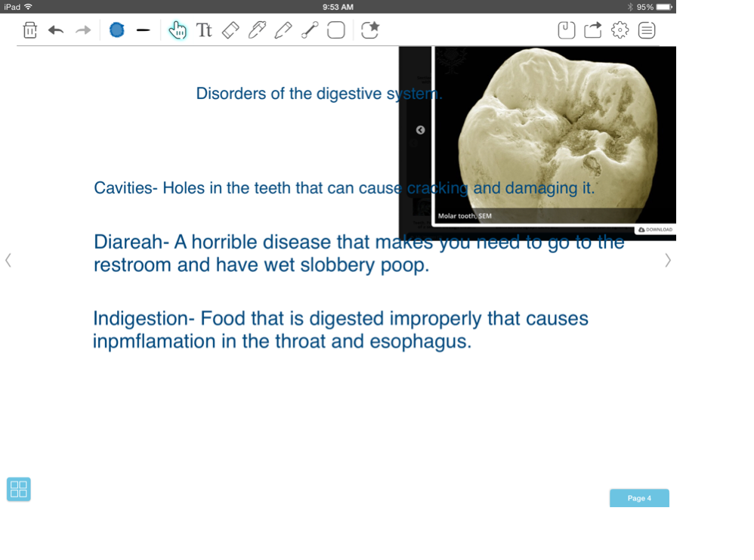Image resolution: width=754 pixels, height=560 pixels.
Task: Select the line connector tool
Action: 310,30
